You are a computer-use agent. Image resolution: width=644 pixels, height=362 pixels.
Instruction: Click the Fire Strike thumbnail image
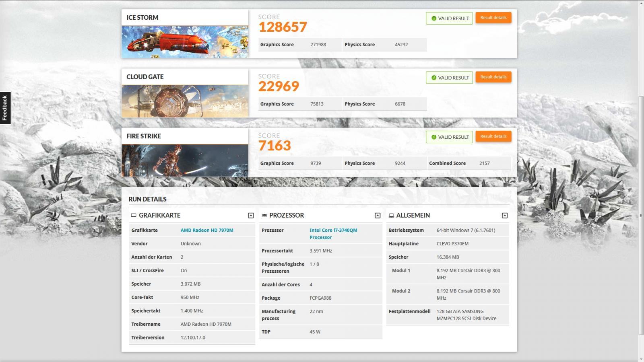pyautogui.click(x=185, y=160)
